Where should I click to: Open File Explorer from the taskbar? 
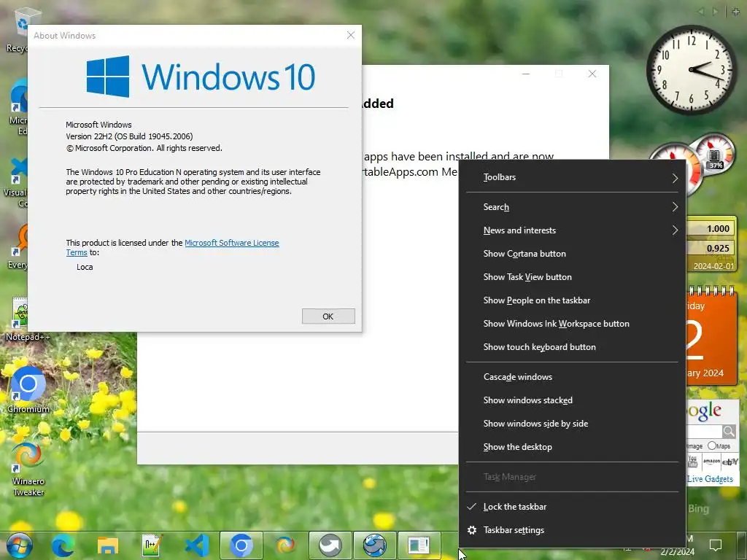pyautogui.click(x=108, y=545)
